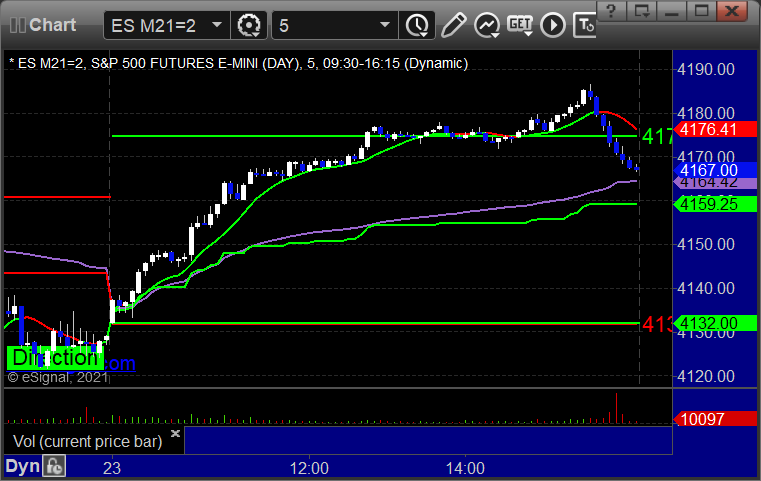Select the Vol (current price bar) tab

(87, 441)
